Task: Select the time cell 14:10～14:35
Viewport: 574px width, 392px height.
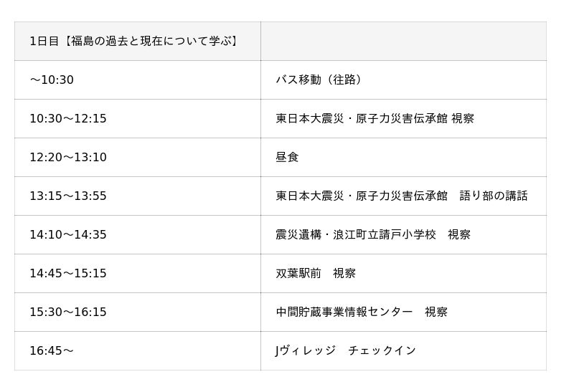Action: [138, 235]
